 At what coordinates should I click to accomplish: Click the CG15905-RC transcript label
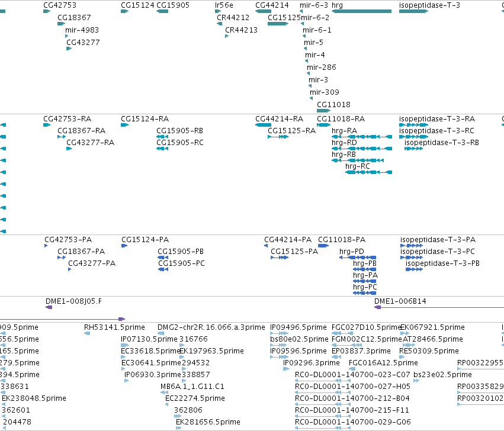tap(180, 142)
